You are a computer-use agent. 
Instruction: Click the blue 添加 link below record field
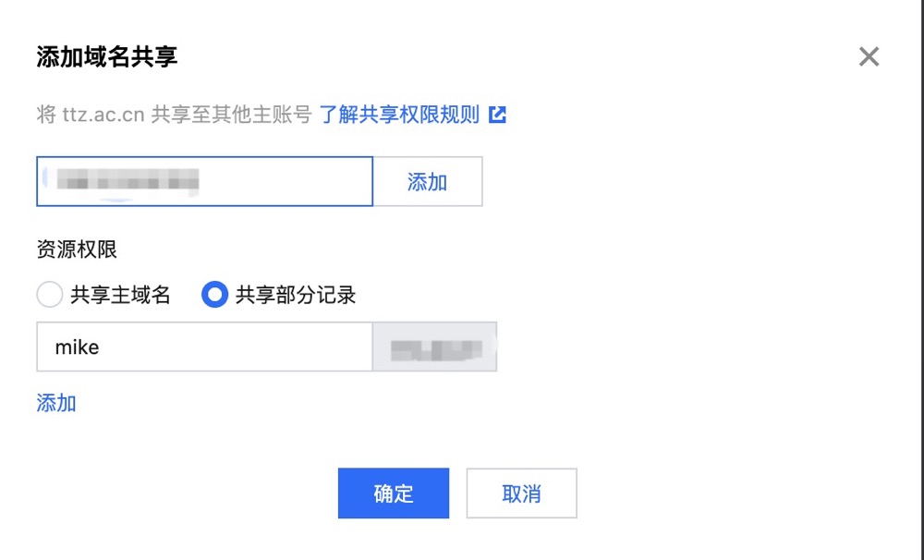(x=56, y=403)
